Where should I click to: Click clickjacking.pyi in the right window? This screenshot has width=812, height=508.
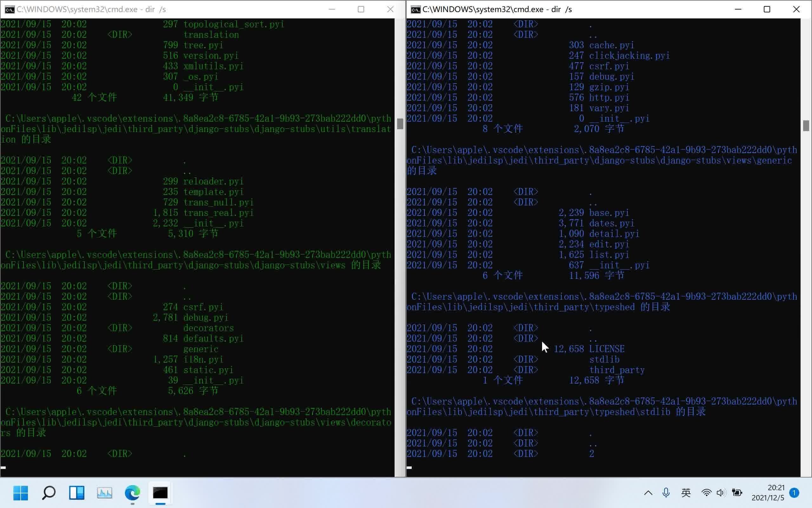630,56
